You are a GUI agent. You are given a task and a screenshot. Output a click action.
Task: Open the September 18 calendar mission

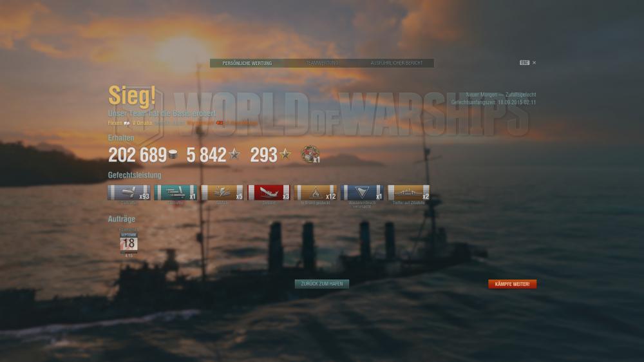tap(129, 243)
